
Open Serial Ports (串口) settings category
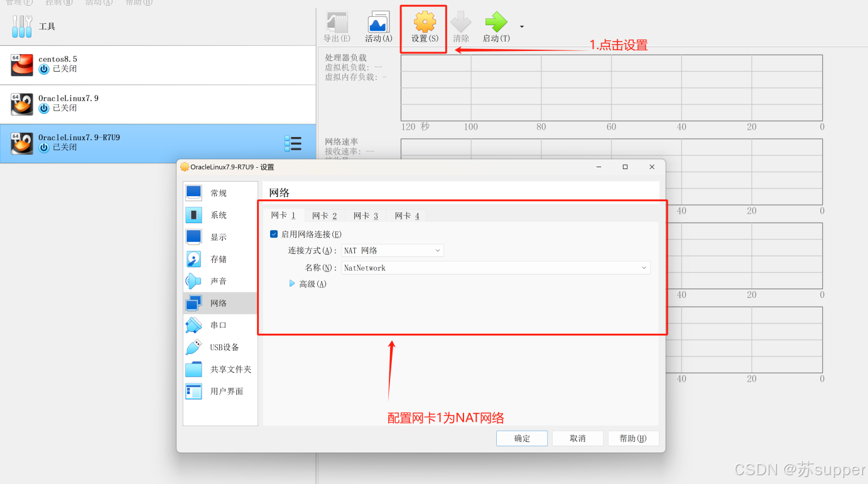coord(220,325)
